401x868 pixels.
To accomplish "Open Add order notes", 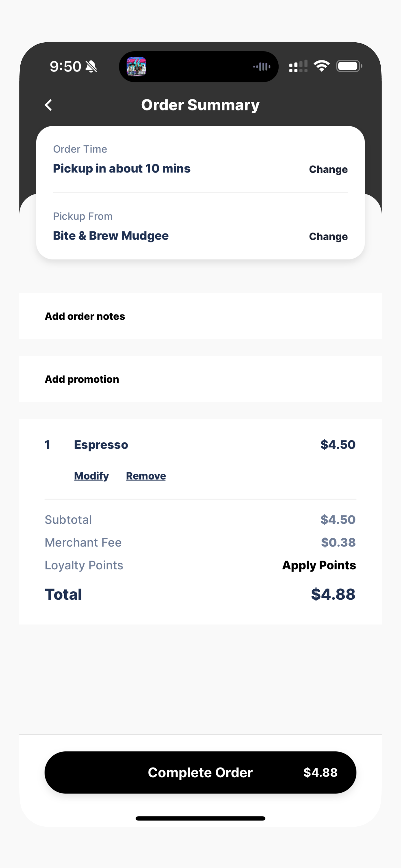I will coord(200,316).
